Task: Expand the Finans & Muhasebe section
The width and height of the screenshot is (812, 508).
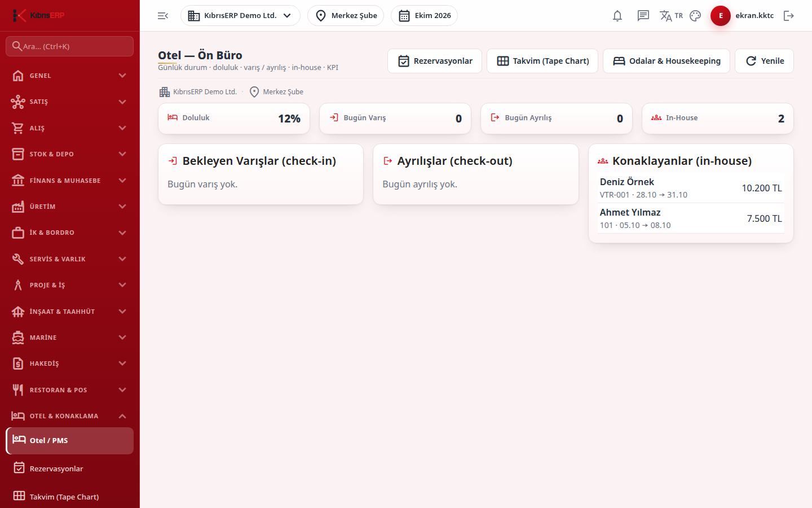Action: tap(69, 181)
